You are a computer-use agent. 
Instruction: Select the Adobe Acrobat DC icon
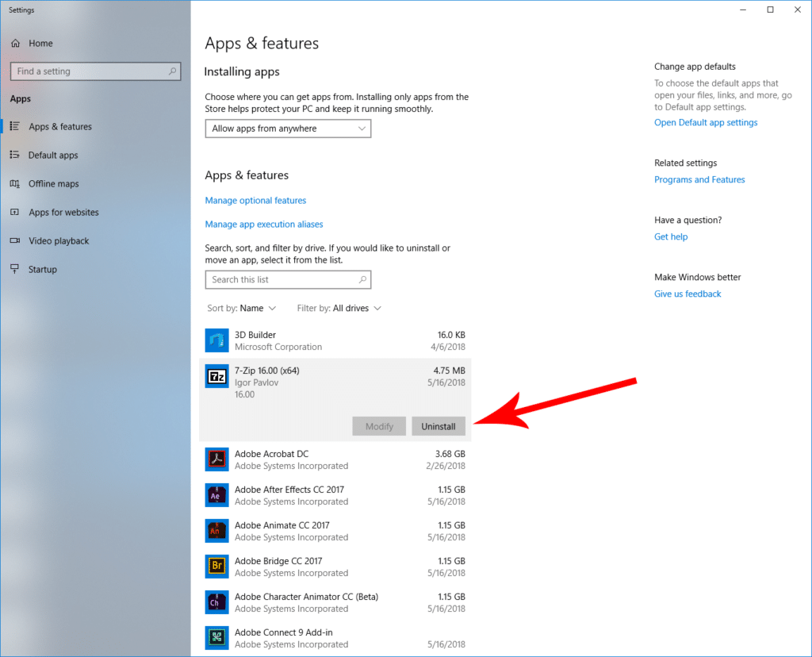(x=216, y=459)
